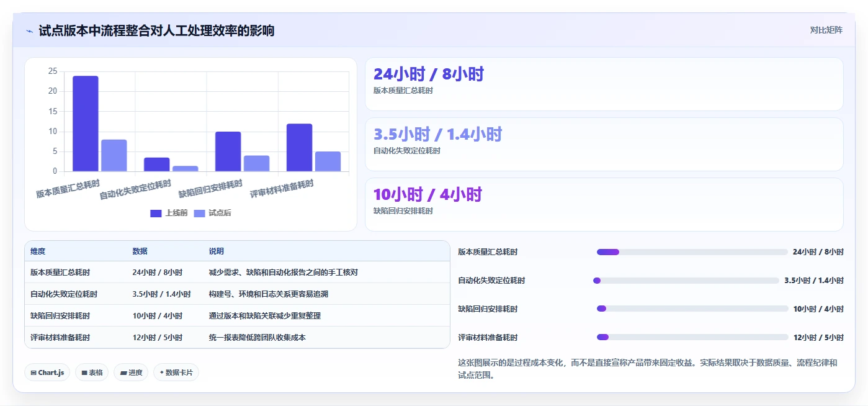
Task: Click the text 通过版本和缺陷关联减少重复整理
Action: click(265, 316)
